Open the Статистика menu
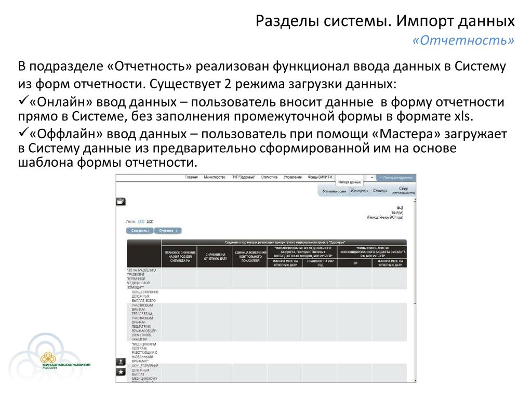The image size is (532, 399). click(270, 177)
